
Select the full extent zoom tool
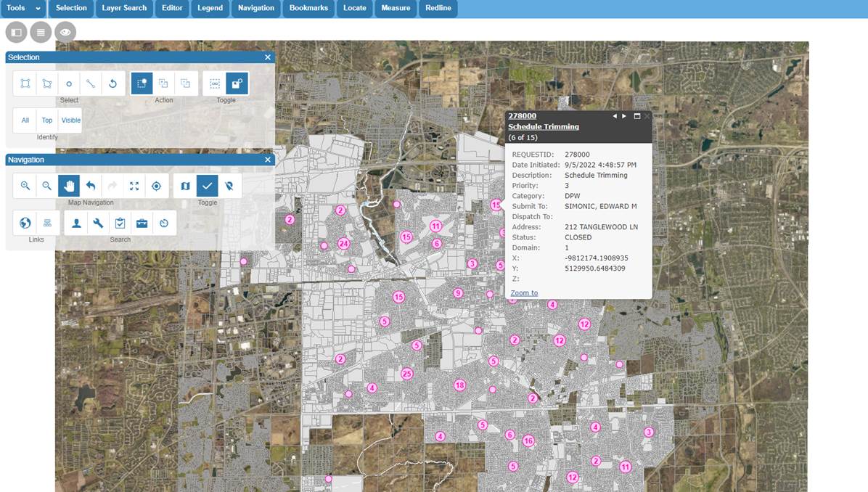pos(134,186)
